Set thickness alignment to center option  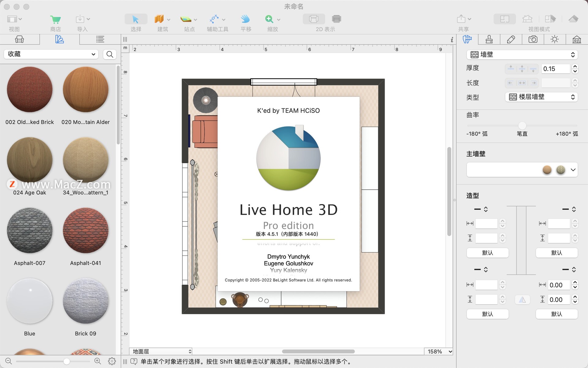[522, 69]
